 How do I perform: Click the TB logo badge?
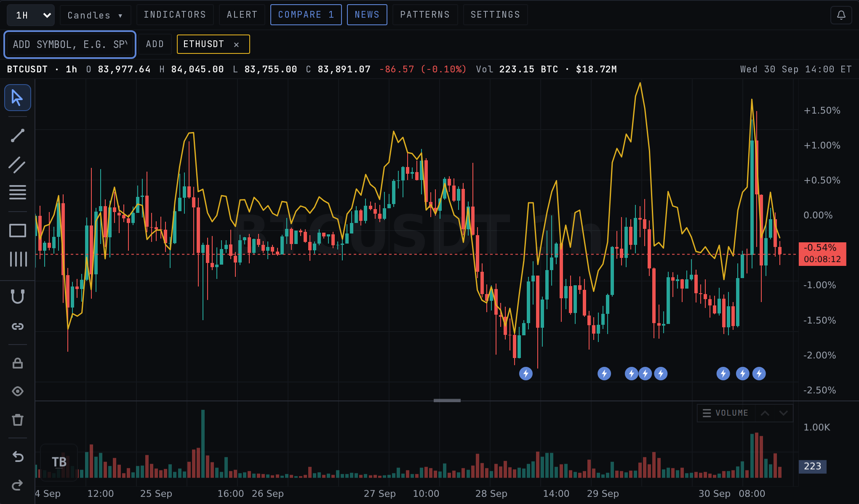click(59, 462)
